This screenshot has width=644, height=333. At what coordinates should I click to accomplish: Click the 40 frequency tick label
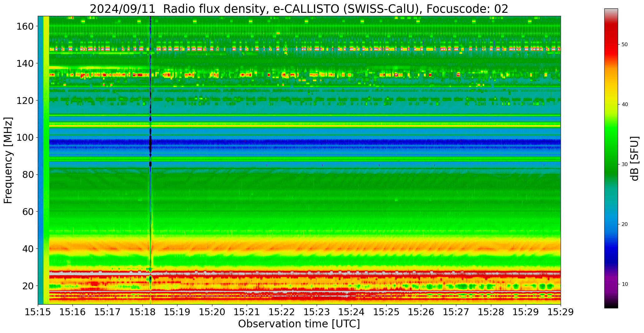[x=28, y=248]
